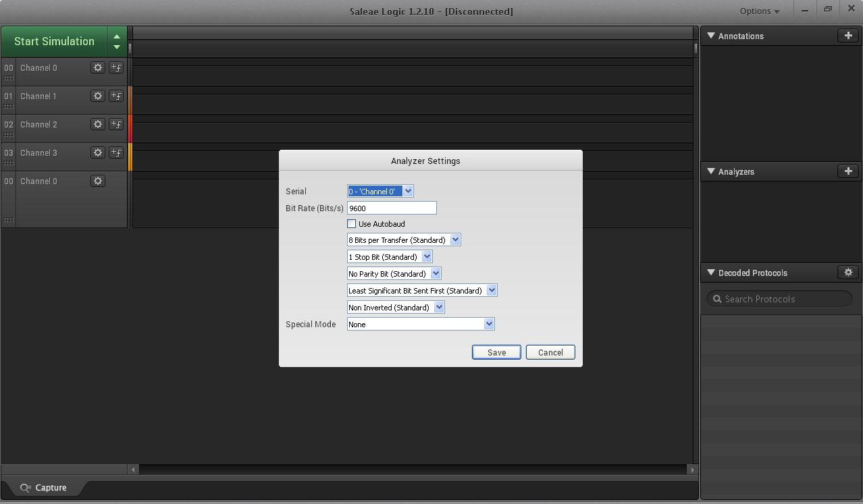Open the Serial channel dropdown
Viewport: 863px width, 504px height.
click(x=380, y=192)
